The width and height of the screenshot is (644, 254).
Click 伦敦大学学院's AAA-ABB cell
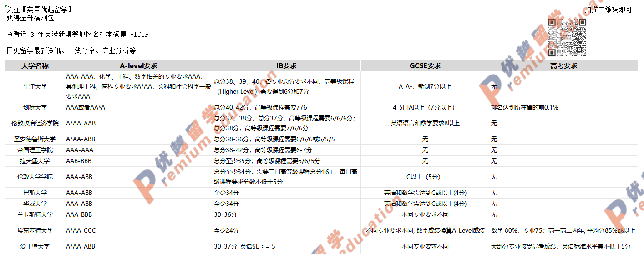(139, 177)
